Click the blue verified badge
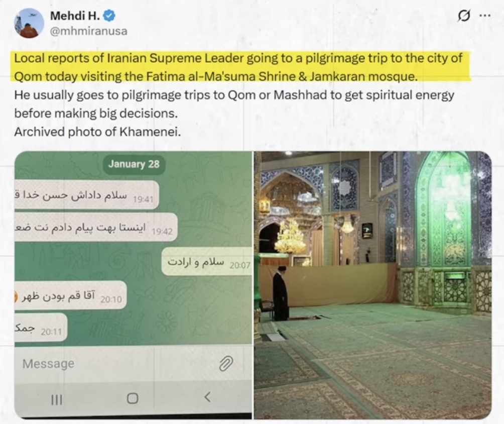 click(x=109, y=16)
